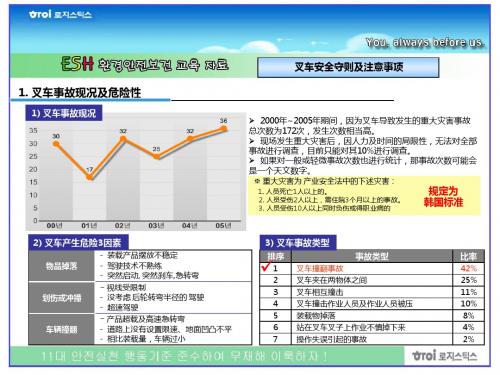
Task: Select the '突然启动, 突然刹车, 急转弯' line
Action: (x=149, y=276)
